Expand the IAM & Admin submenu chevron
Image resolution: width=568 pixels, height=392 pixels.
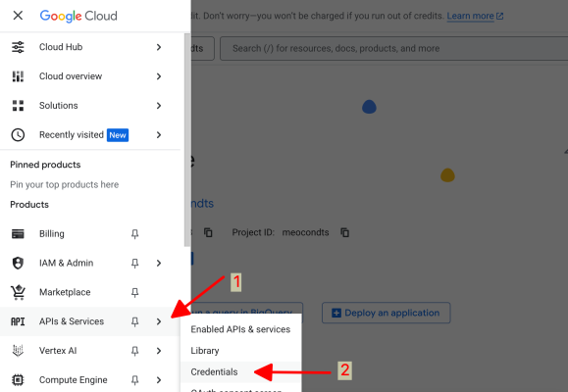click(159, 264)
